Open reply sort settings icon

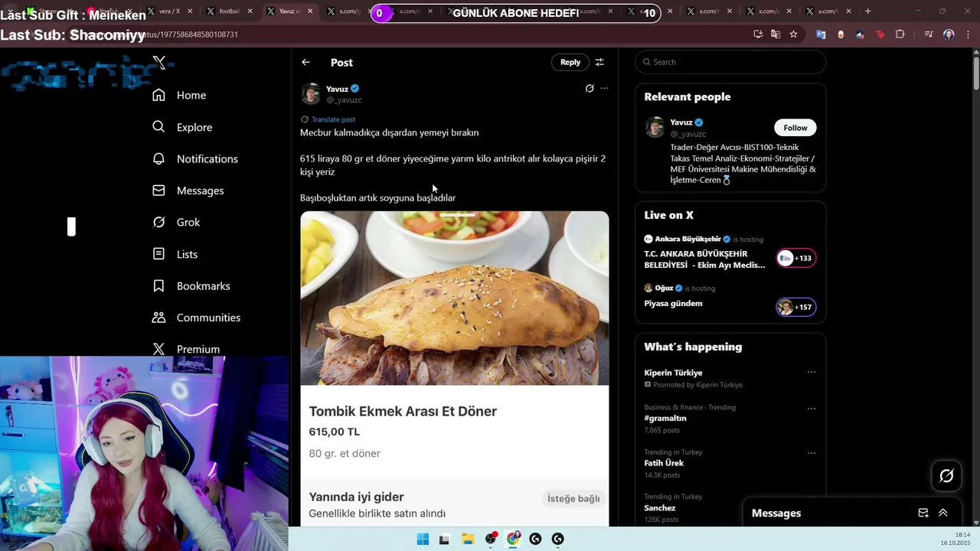pyautogui.click(x=599, y=62)
